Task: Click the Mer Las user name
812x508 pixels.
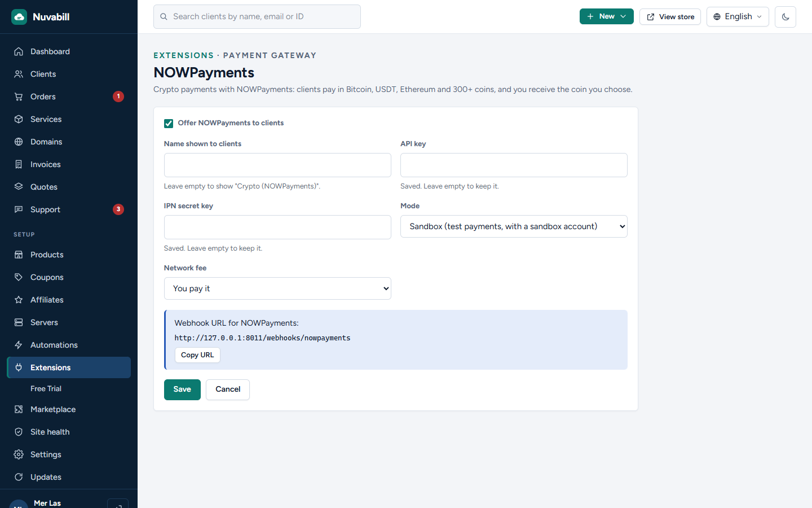Action: (x=47, y=503)
